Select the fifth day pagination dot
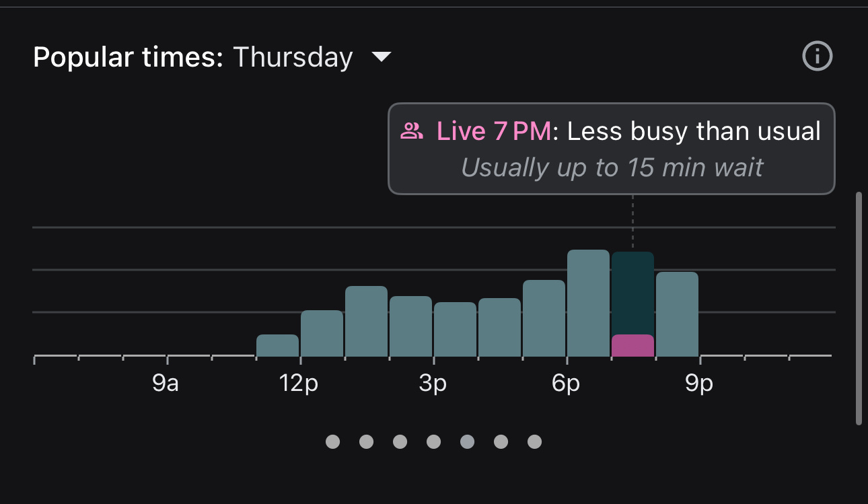Viewport: 868px width, 504px height. pos(467,441)
